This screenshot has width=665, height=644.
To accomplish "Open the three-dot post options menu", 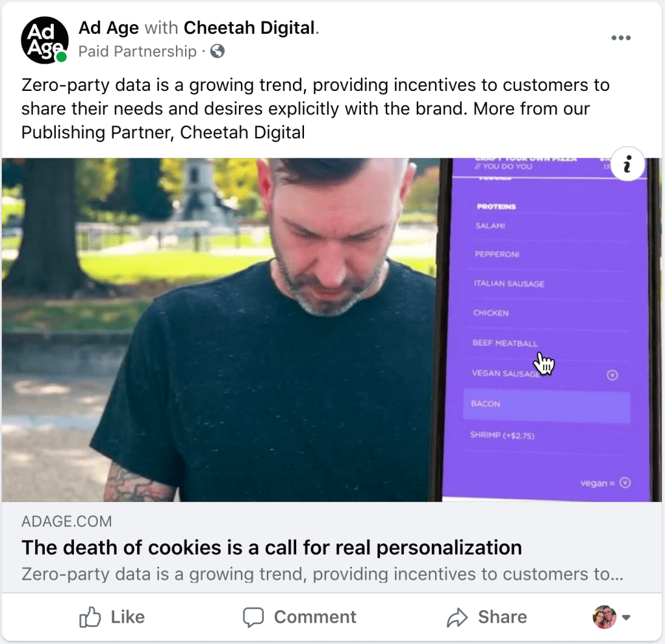I will [621, 38].
